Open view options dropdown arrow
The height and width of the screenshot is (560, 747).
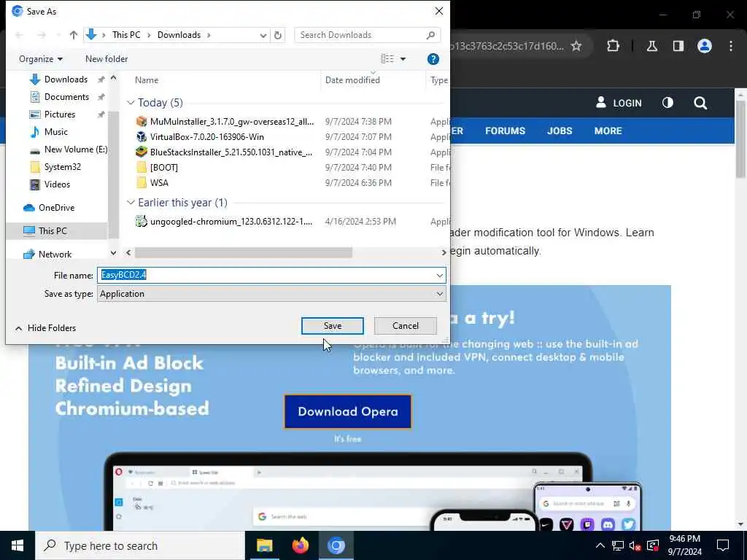(403, 59)
